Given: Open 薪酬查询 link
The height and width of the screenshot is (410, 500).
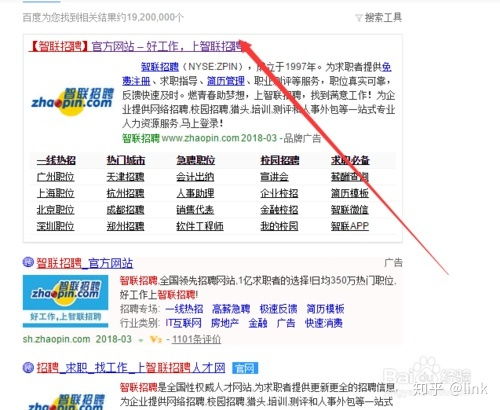Looking at the screenshot, I should click(350, 177).
